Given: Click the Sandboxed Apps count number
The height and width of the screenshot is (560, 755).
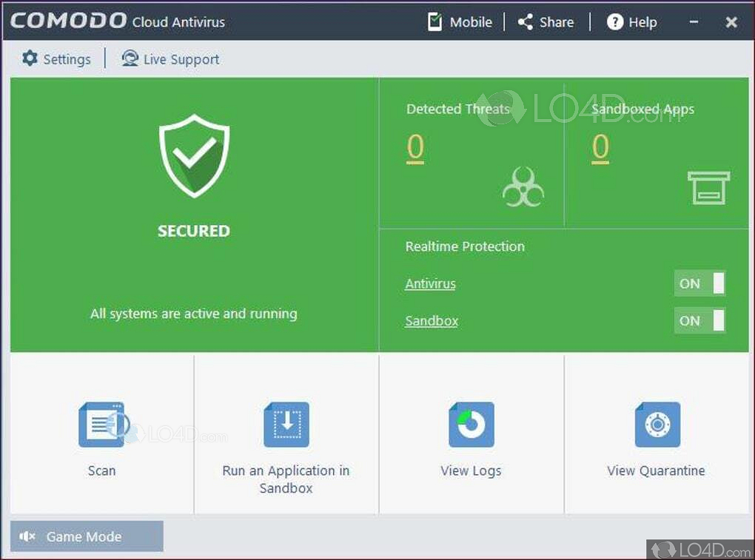Looking at the screenshot, I should (600, 148).
